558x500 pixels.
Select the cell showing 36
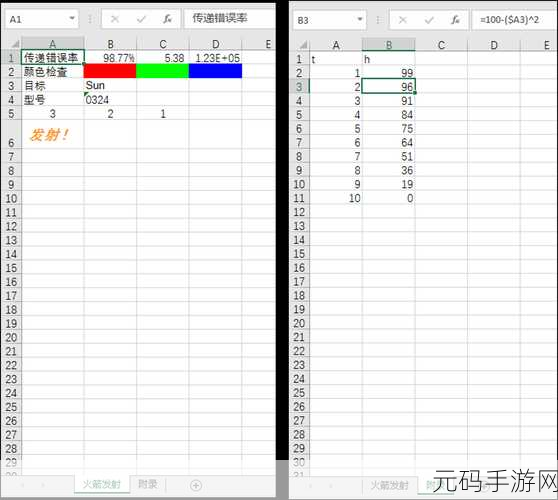click(389, 170)
